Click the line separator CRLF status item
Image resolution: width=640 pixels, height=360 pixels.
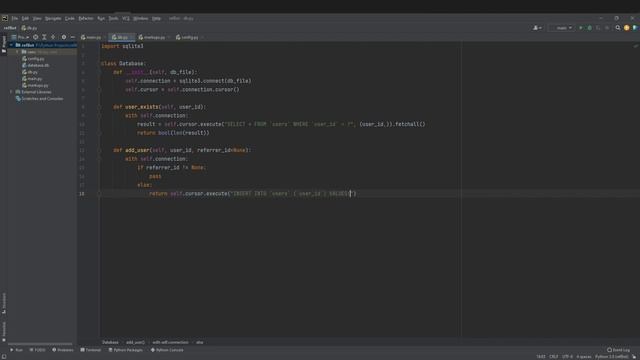[553, 357]
